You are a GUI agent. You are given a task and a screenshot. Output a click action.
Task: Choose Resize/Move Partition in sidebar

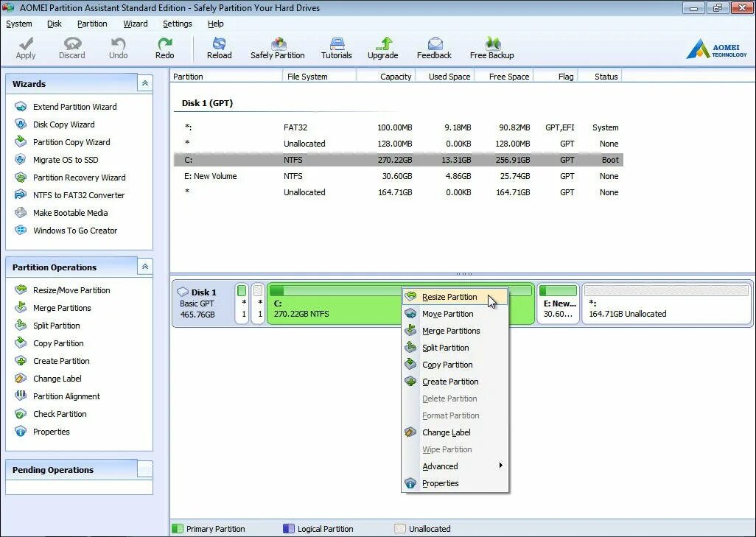point(63,290)
